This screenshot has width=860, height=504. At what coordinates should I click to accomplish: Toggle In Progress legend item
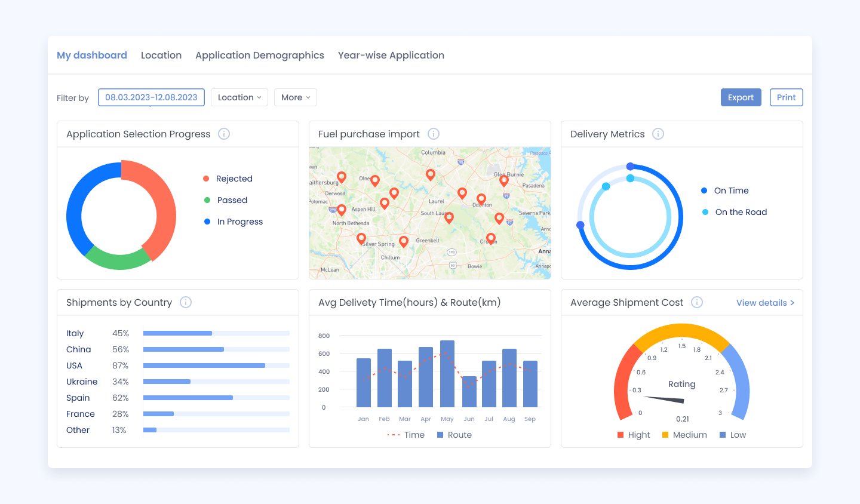[233, 222]
